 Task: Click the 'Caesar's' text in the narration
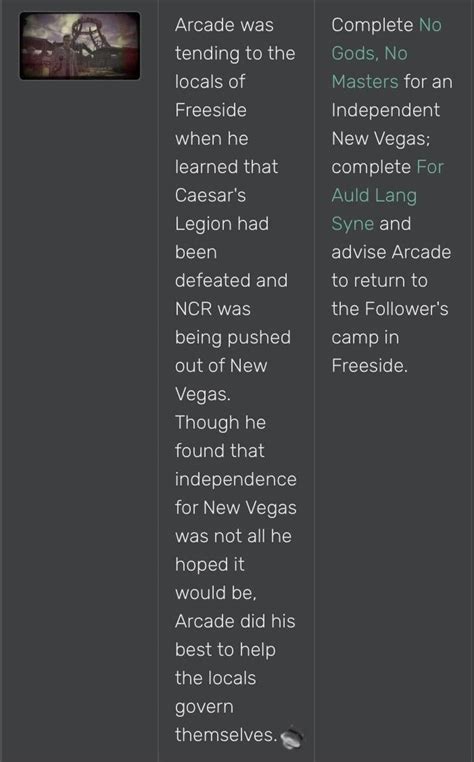coord(210,195)
